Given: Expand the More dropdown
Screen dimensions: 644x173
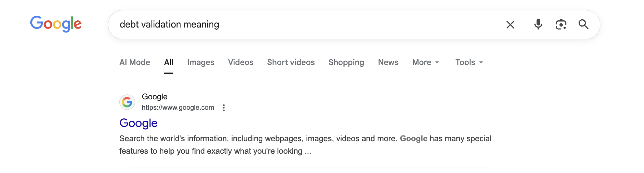Looking at the screenshot, I should pyautogui.click(x=426, y=62).
